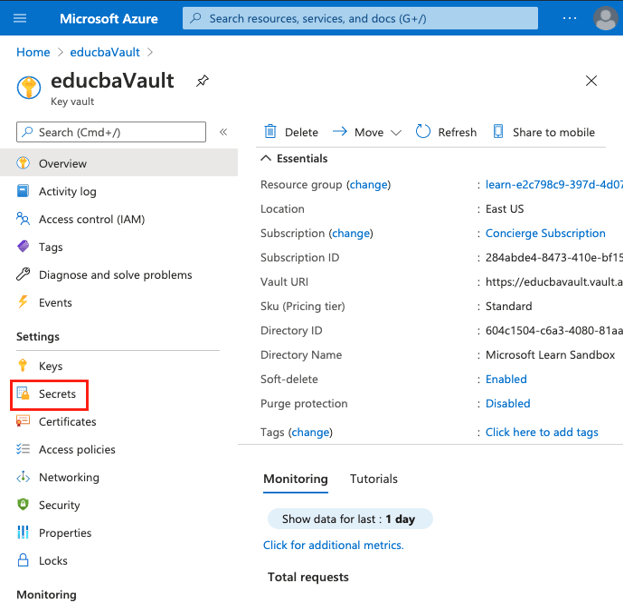Click Purge protection Disabled link
This screenshot has width=623, height=604.
508,403
